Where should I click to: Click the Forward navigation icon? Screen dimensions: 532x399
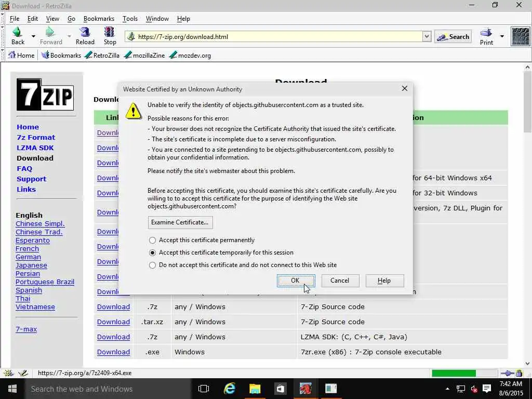click(50, 32)
